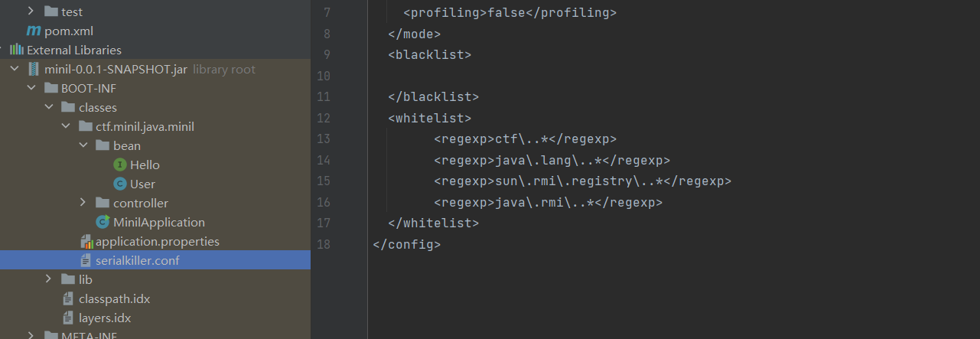Select layers.idx in the project tree

point(105,318)
